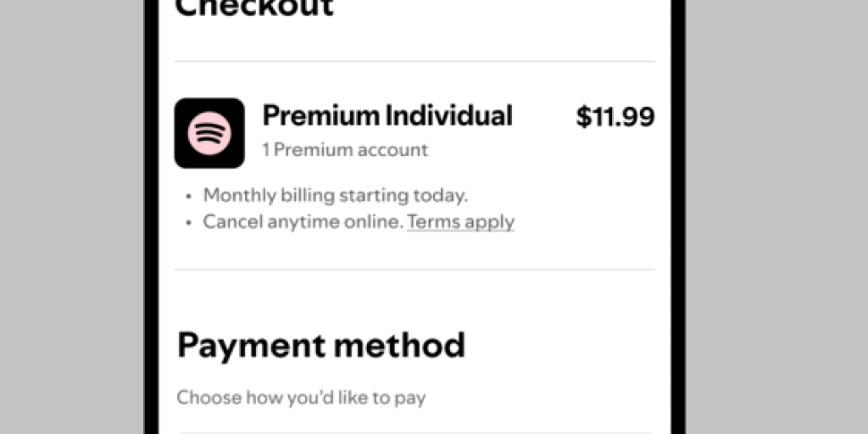
Task: Click the gray background left of phone
Action: (72, 217)
